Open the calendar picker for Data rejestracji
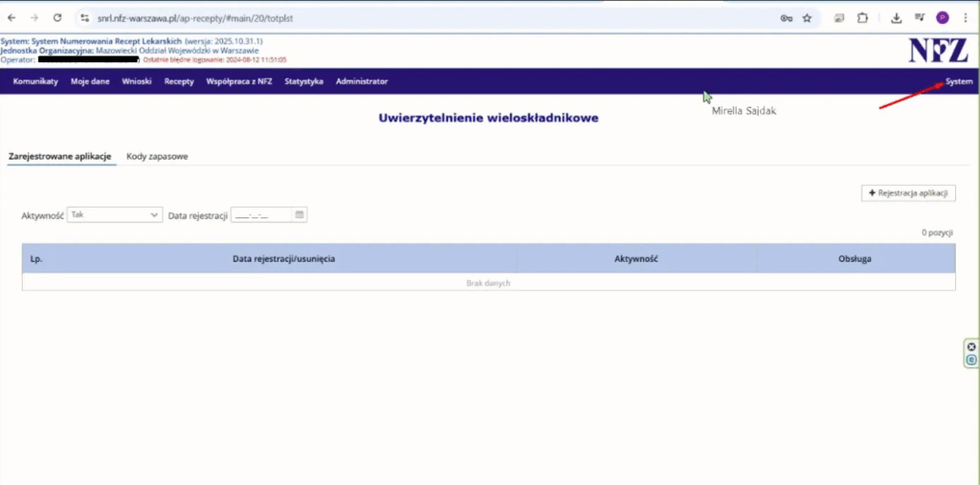The height and width of the screenshot is (485, 980). point(300,215)
